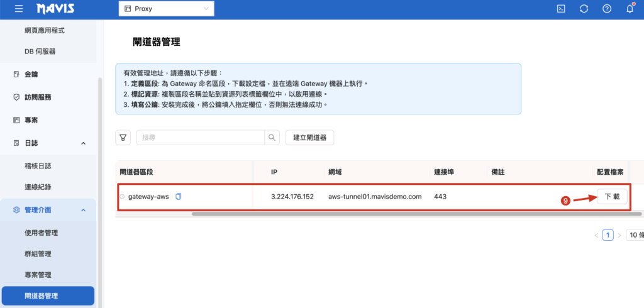Screen dimensions: 644x308
Task: Open the 10 條 page size dropdown
Action: [635, 235]
